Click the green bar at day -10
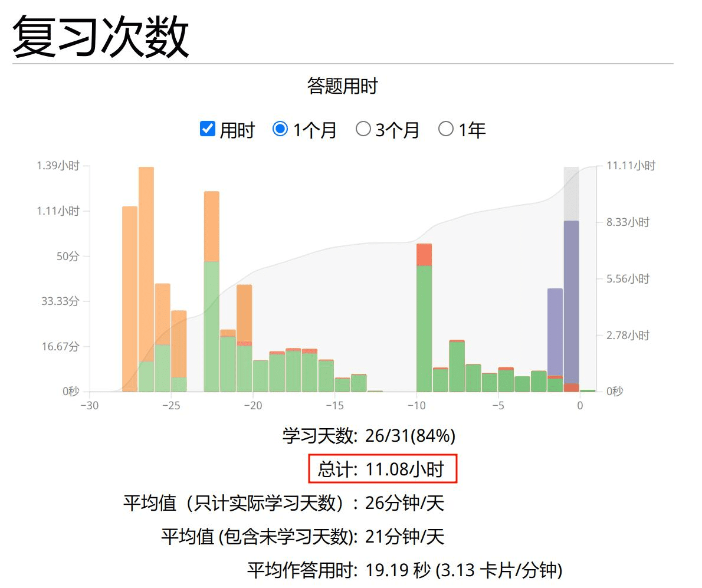 pyautogui.click(x=424, y=329)
